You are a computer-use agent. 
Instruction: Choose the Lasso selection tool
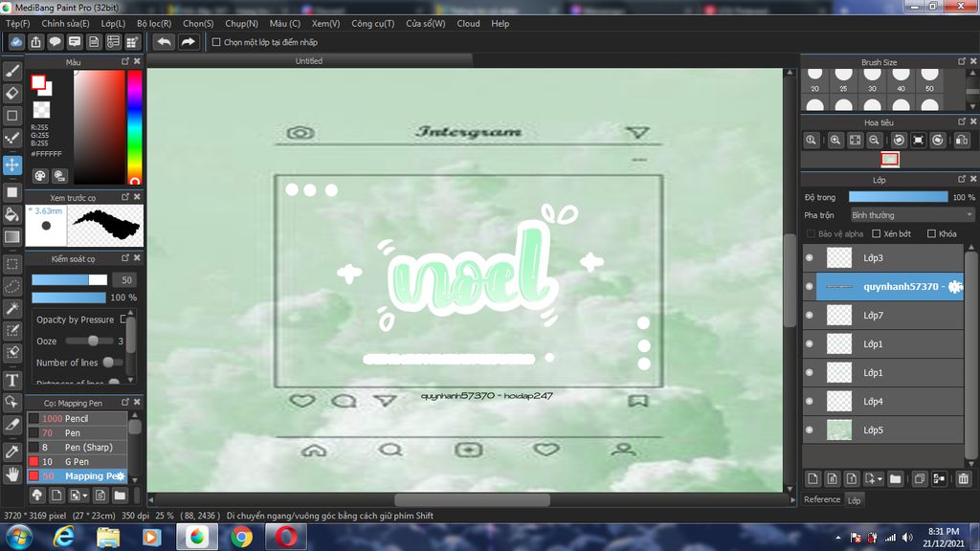[11, 286]
